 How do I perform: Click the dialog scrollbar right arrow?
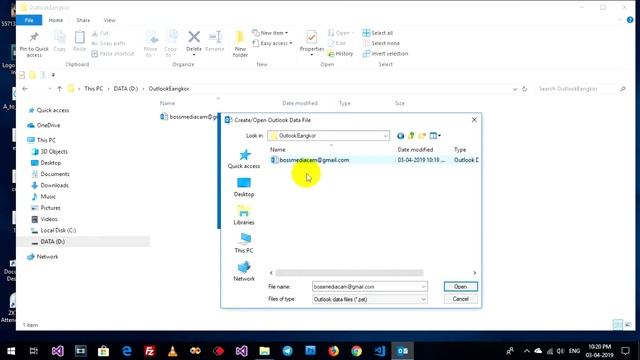pyautogui.click(x=474, y=273)
